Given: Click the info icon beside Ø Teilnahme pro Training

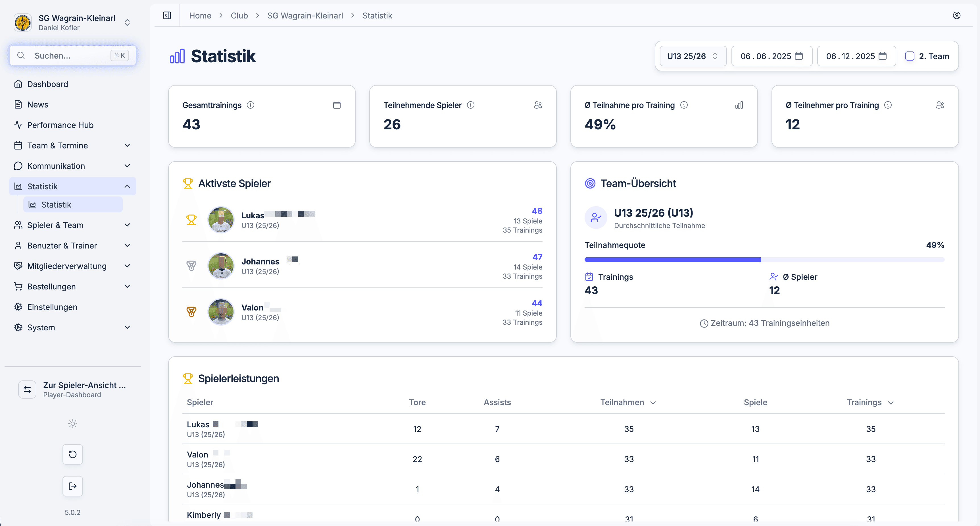Looking at the screenshot, I should 684,105.
